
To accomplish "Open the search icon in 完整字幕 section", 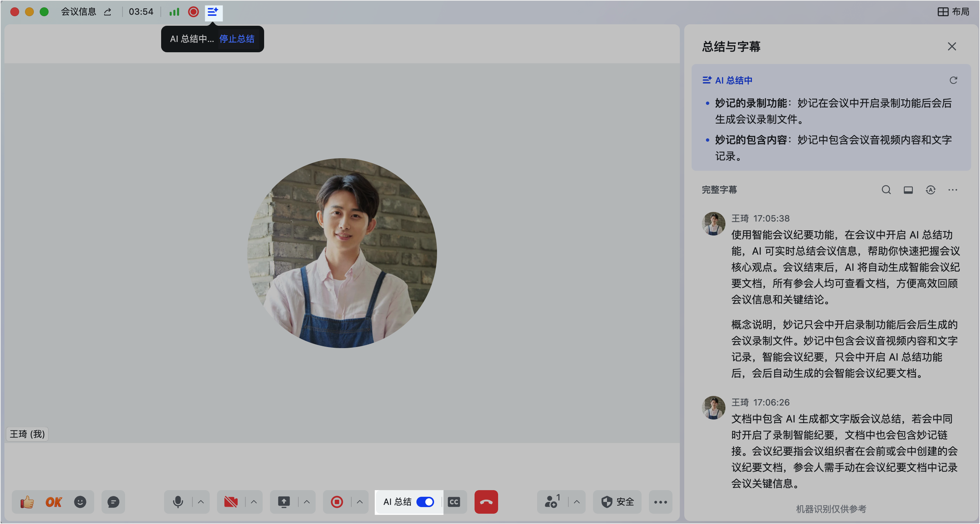I will (x=887, y=190).
